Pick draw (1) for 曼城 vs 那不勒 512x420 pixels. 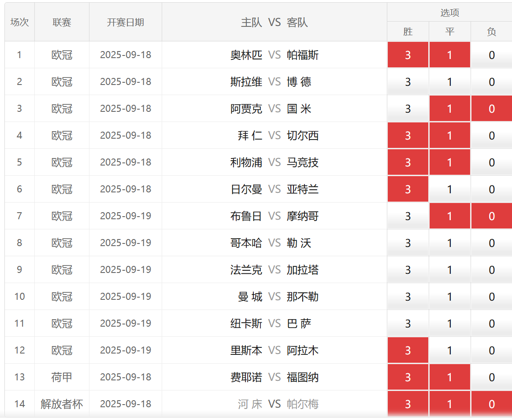coord(449,296)
